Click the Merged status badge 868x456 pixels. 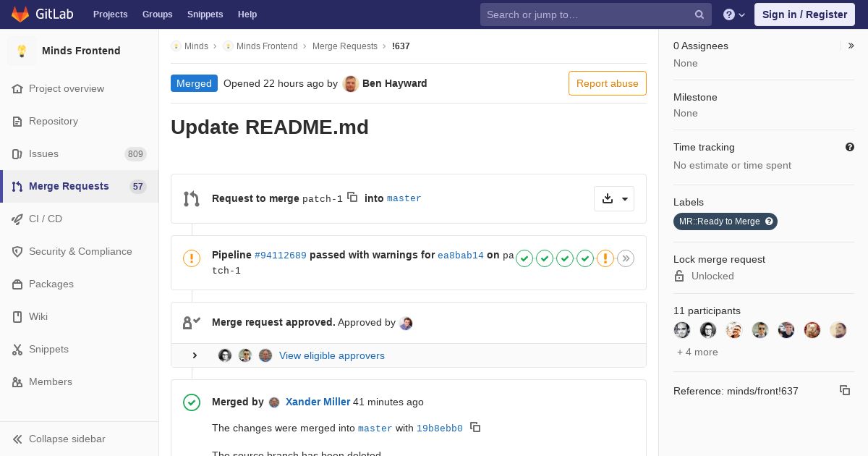194,83
